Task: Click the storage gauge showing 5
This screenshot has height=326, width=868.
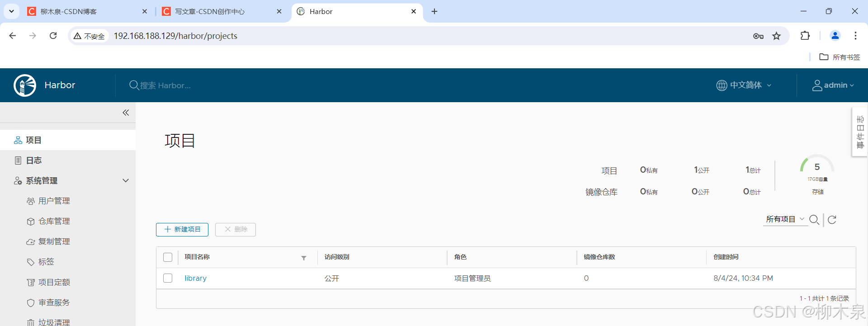Action: [817, 167]
